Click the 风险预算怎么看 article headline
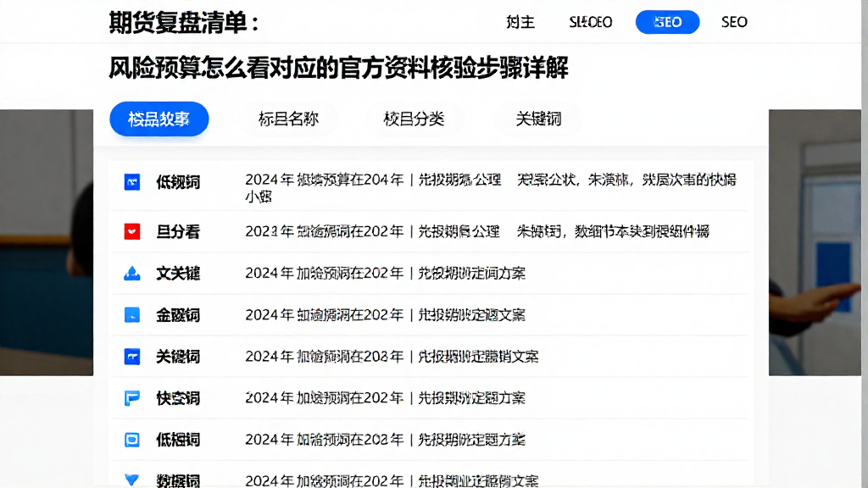868x488 pixels. pos(338,68)
